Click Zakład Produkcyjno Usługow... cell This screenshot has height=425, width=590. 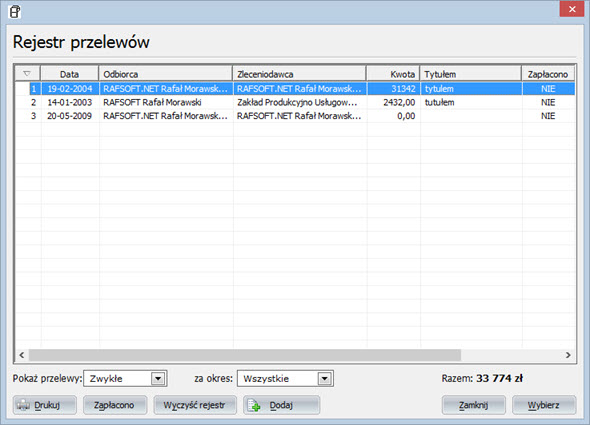300,102
